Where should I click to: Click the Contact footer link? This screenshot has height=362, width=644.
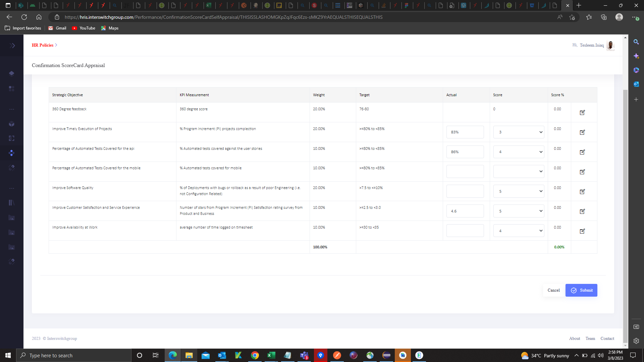tap(607, 339)
